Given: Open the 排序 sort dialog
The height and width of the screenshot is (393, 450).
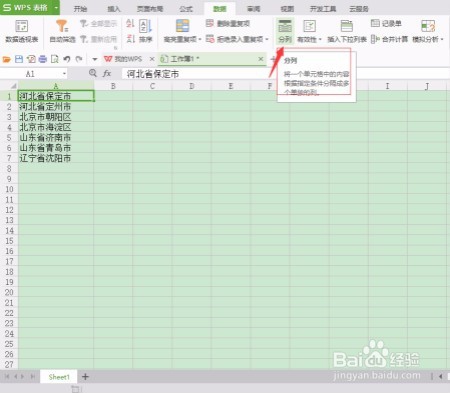Looking at the screenshot, I should (145, 31).
